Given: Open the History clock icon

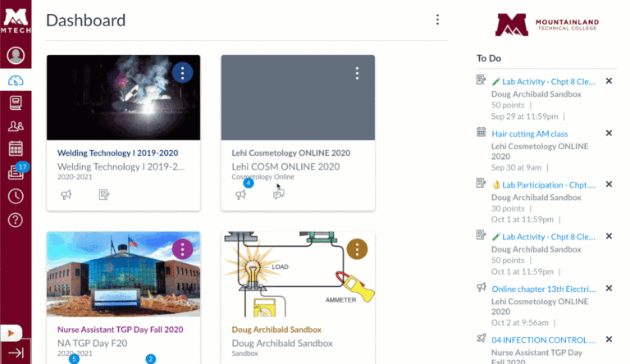Looking at the screenshot, I should click(x=15, y=196).
